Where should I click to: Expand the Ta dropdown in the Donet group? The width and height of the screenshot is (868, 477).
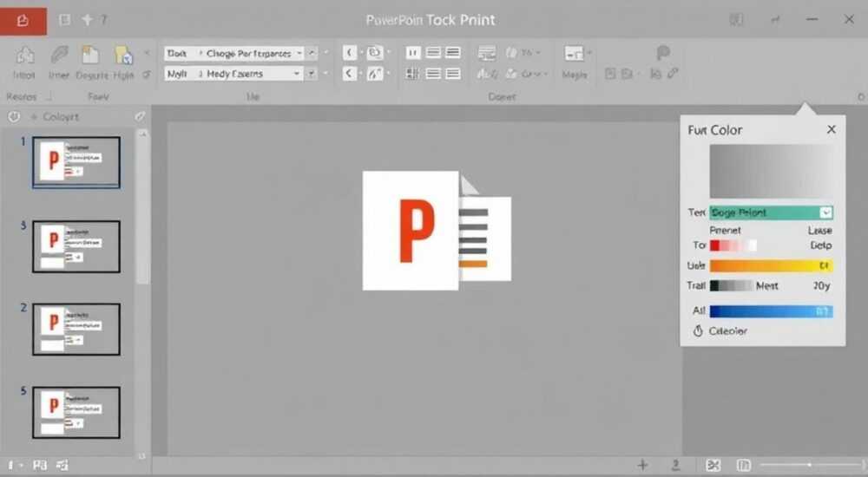538,53
